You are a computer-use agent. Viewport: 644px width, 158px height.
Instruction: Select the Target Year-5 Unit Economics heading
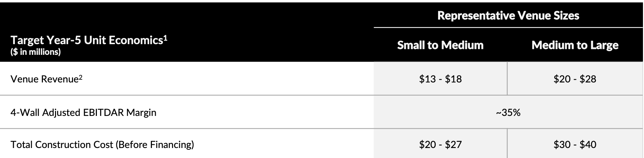87,41
